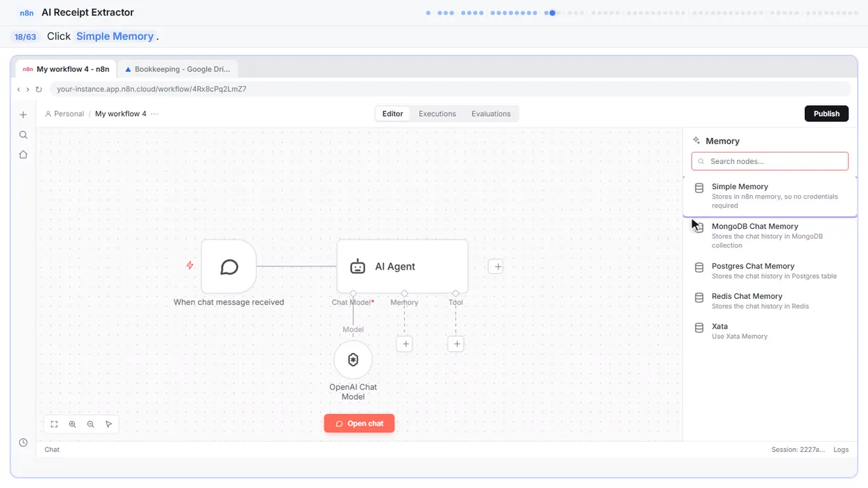The width and height of the screenshot is (868, 488).
Task: Switch to the Evaluations tab
Action: pos(491,114)
